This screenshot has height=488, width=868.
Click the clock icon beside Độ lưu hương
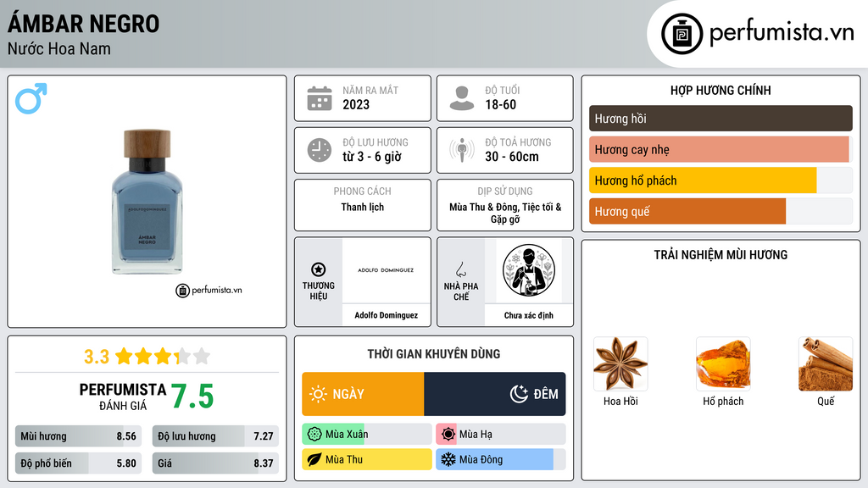click(320, 150)
